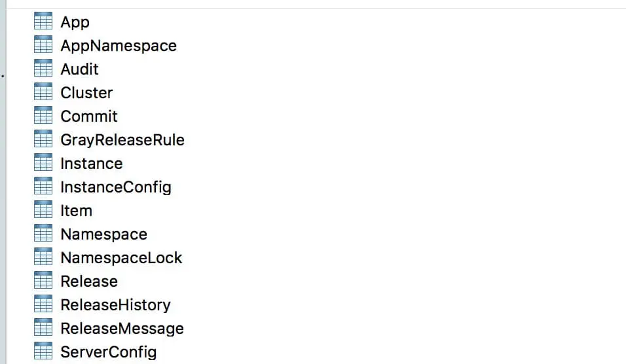Click the ServerConfig table icon

click(43, 352)
